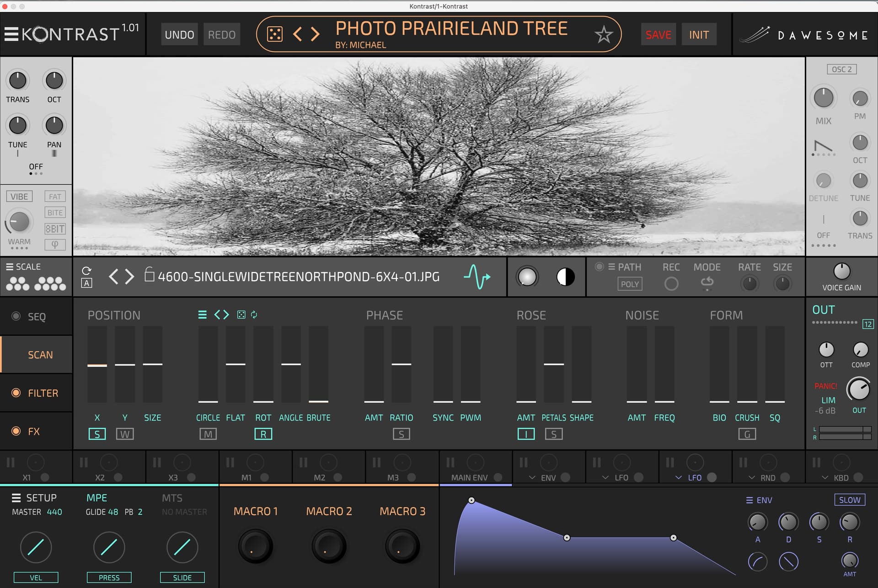Expand the KBD modulator chevron
The width and height of the screenshot is (878, 588).
click(x=825, y=478)
